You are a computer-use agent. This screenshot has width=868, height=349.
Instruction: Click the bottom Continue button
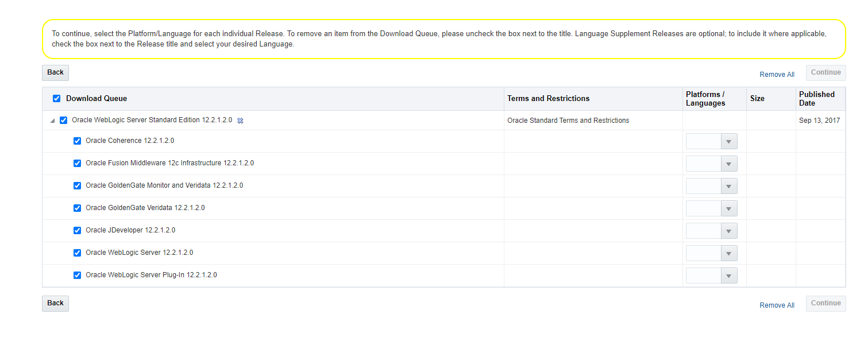[x=826, y=304]
